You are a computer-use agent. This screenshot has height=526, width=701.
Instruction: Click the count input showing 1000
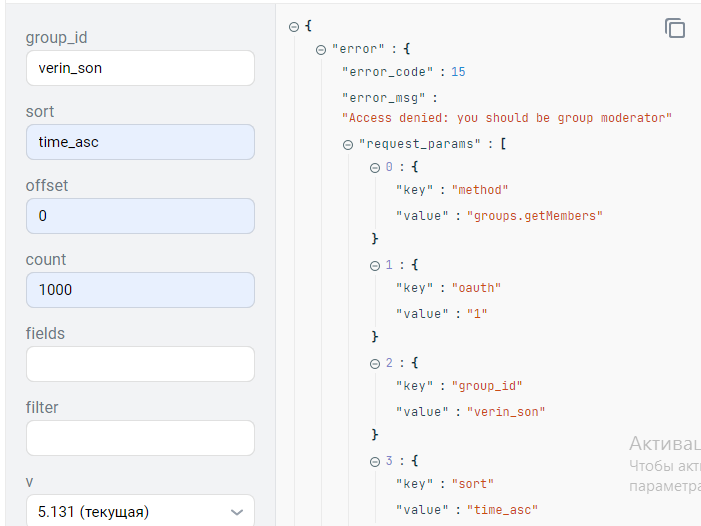(140, 290)
